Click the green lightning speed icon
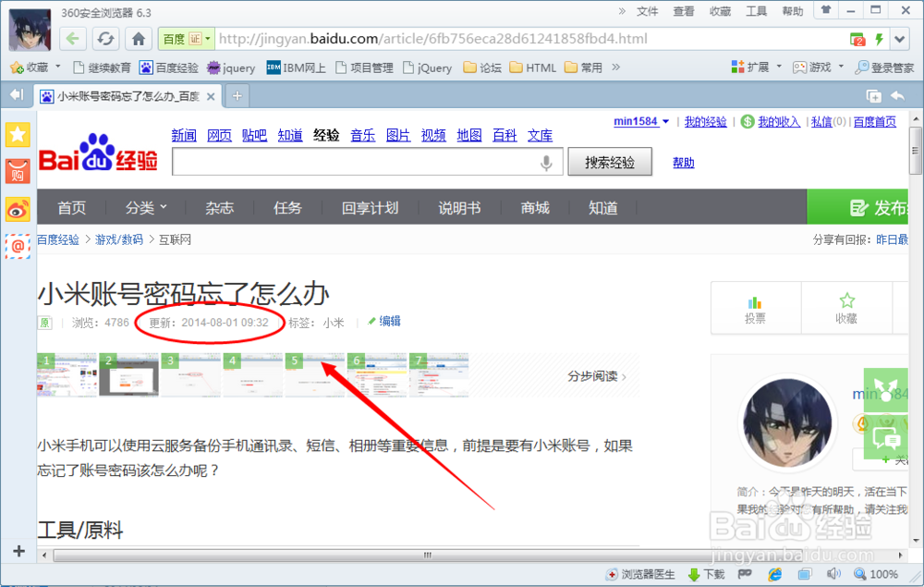Image resolution: width=924 pixels, height=587 pixels. tap(879, 39)
